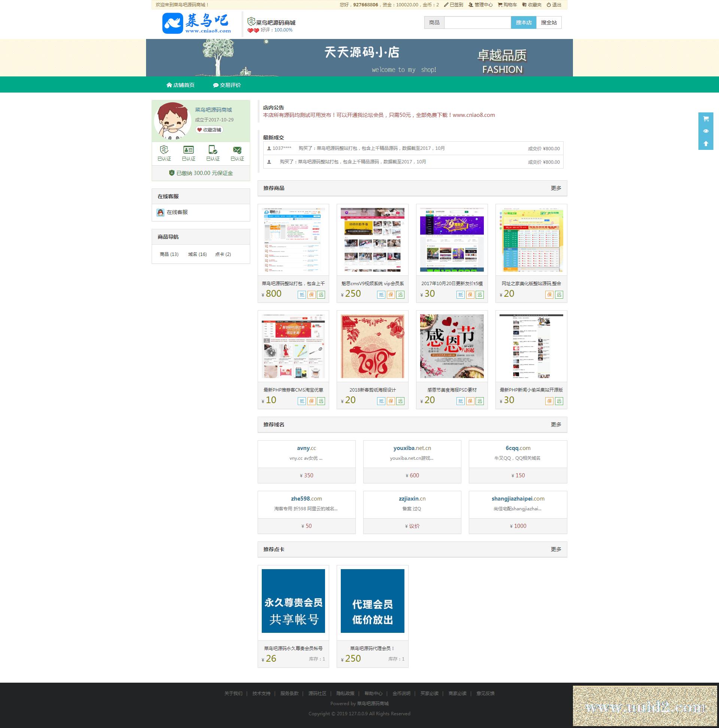Go to 店铺首页 nav tab
The image size is (719, 728).
point(180,85)
